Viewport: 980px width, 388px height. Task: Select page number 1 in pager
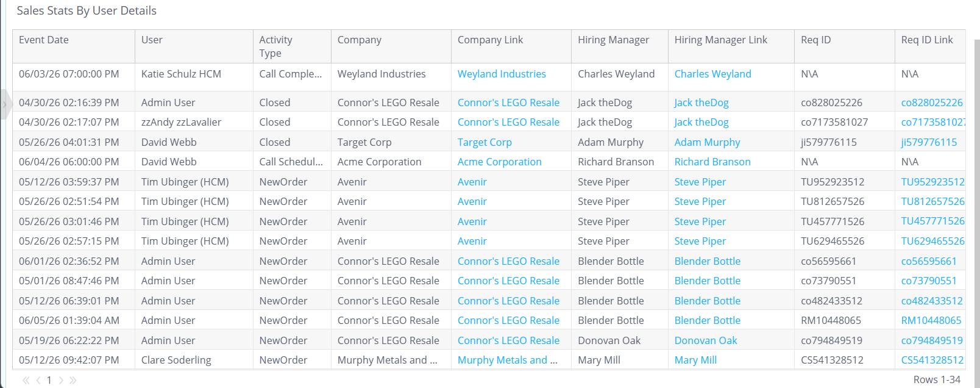click(x=49, y=380)
